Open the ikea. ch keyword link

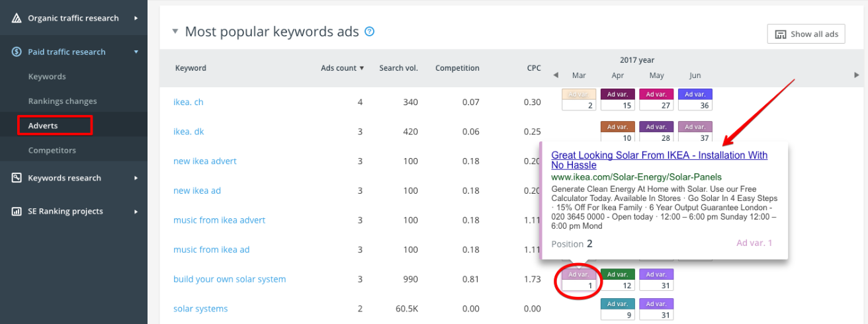click(x=189, y=102)
